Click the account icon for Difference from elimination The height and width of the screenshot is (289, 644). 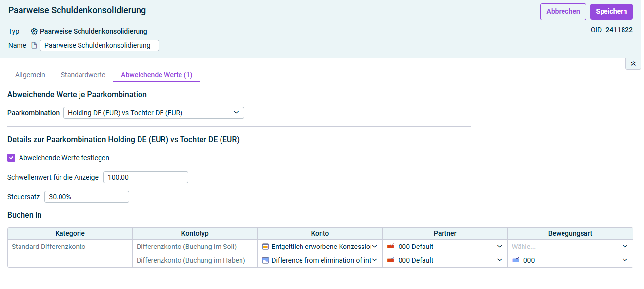265,260
